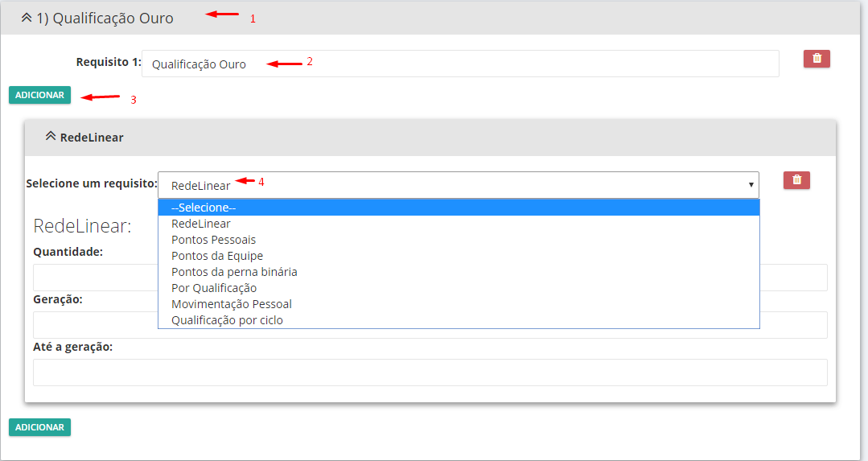Choose Qualificação por ciclo option
The image size is (868, 461).
tap(459, 320)
